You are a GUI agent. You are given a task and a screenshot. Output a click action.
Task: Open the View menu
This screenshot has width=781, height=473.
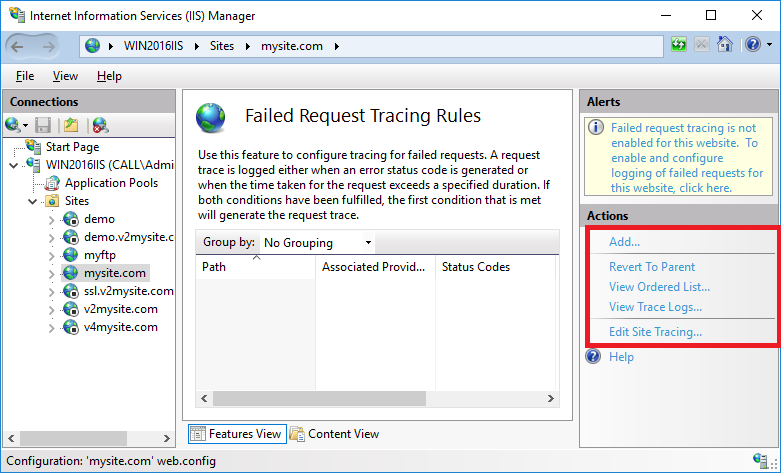click(65, 76)
